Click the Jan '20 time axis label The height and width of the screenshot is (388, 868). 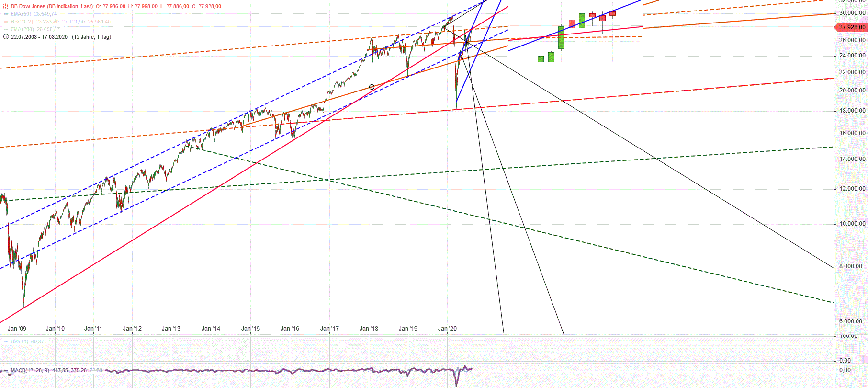click(x=447, y=329)
